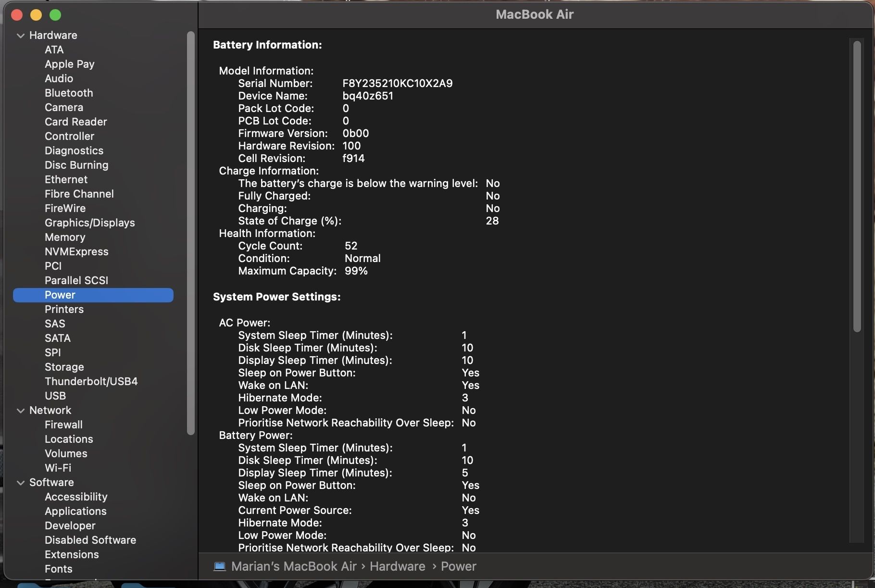Open SATA hardware entry
This screenshot has width=875, height=588.
[57, 338]
